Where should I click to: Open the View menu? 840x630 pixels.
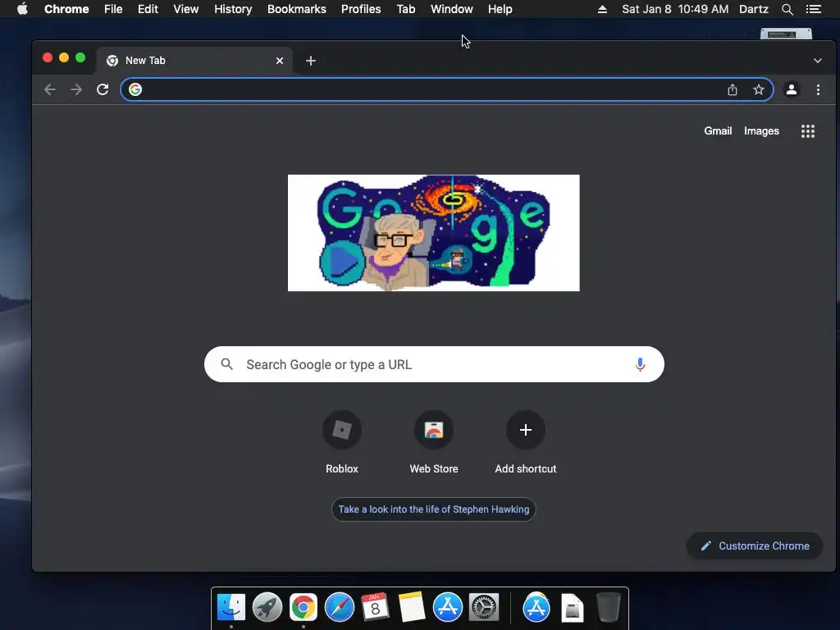(x=186, y=9)
